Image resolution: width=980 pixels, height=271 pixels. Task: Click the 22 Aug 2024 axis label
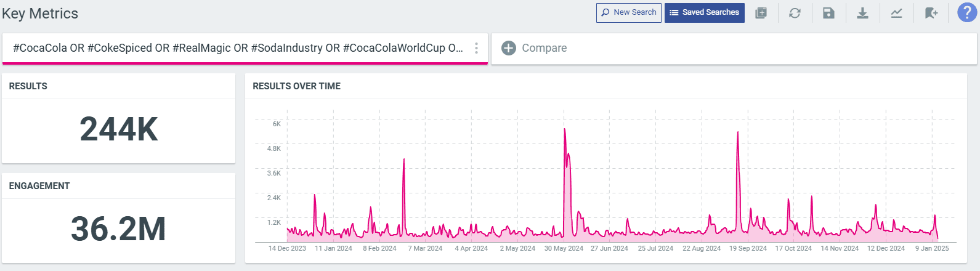(x=702, y=249)
